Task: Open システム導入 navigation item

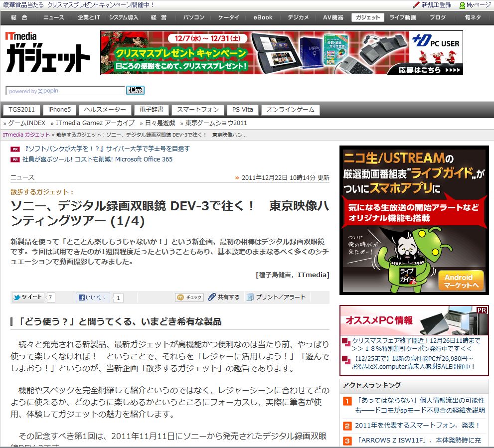Action: (124, 17)
